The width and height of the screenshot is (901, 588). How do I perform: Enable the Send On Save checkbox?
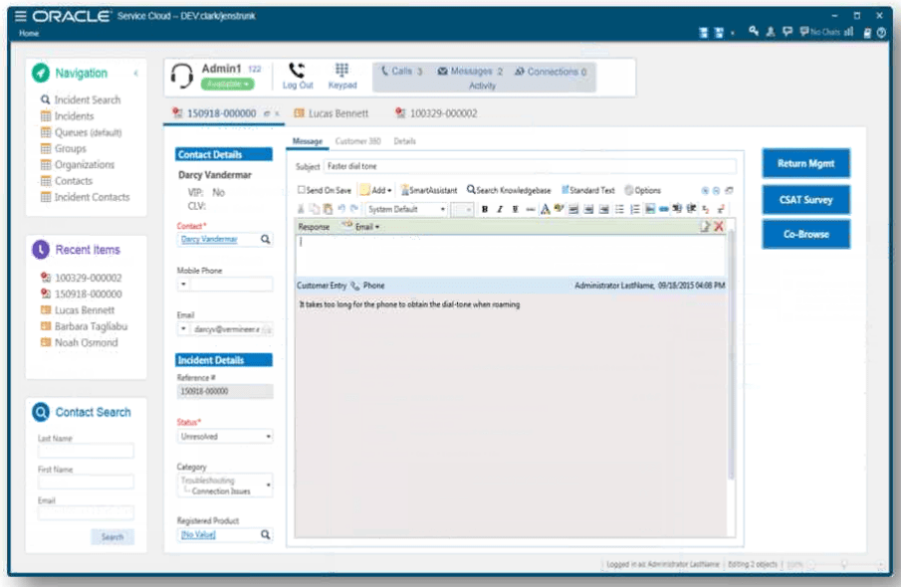(x=302, y=190)
